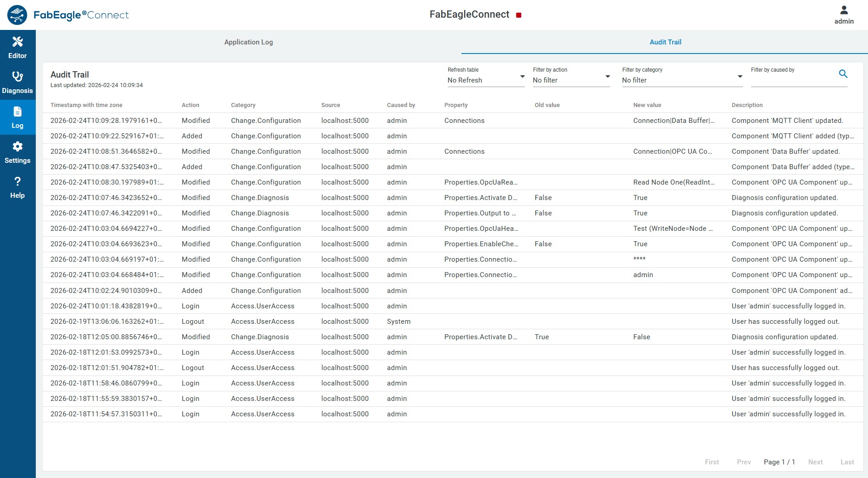
Task: Click the search magnifier icon
Action: (x=843, y=73)
